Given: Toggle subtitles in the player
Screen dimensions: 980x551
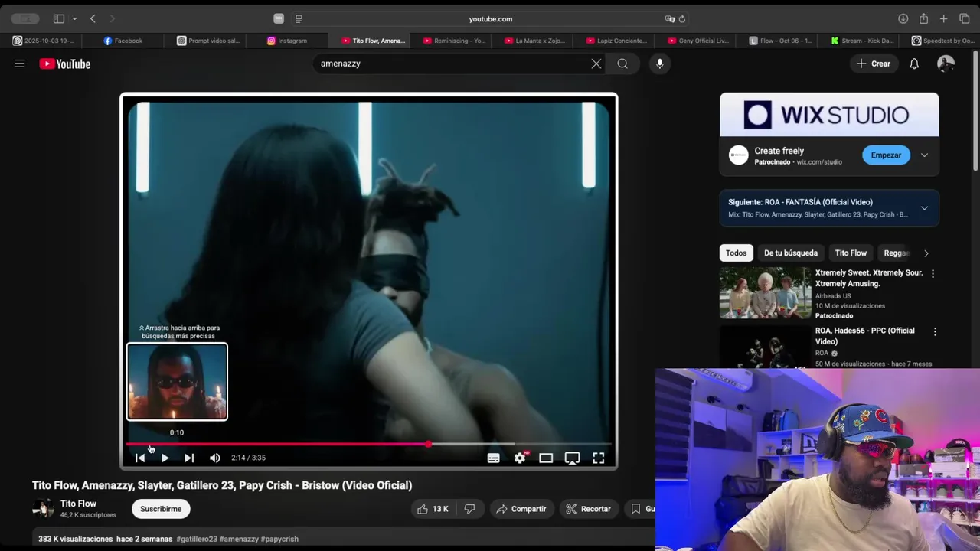Looking at the screenshot, I should point(494,458).
